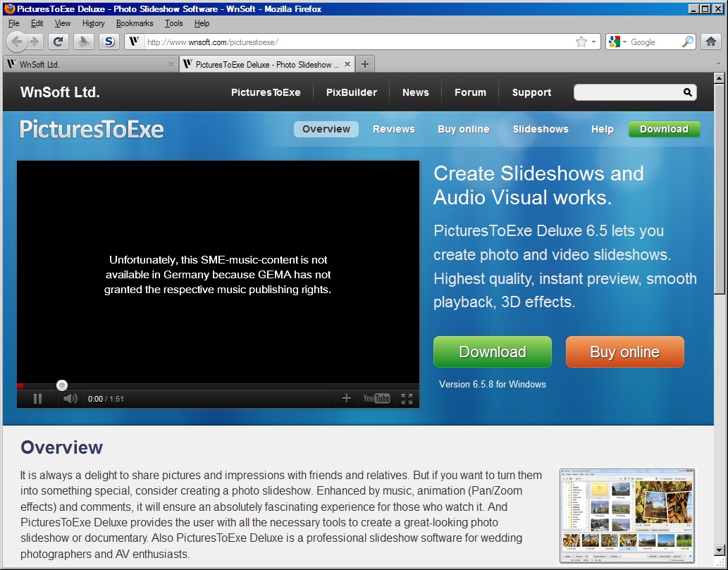Image resolution: width=728 pixels, height=570 pixels.
Task: Open Help in the product sub-navigation
Action: pos(602,129)
